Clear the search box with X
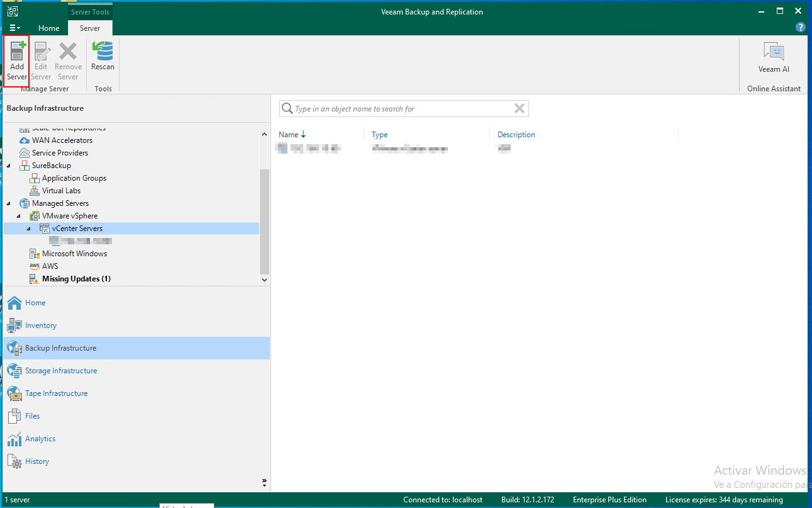The height and width of the screenshot is (508, 812). (x=520, y=108)
